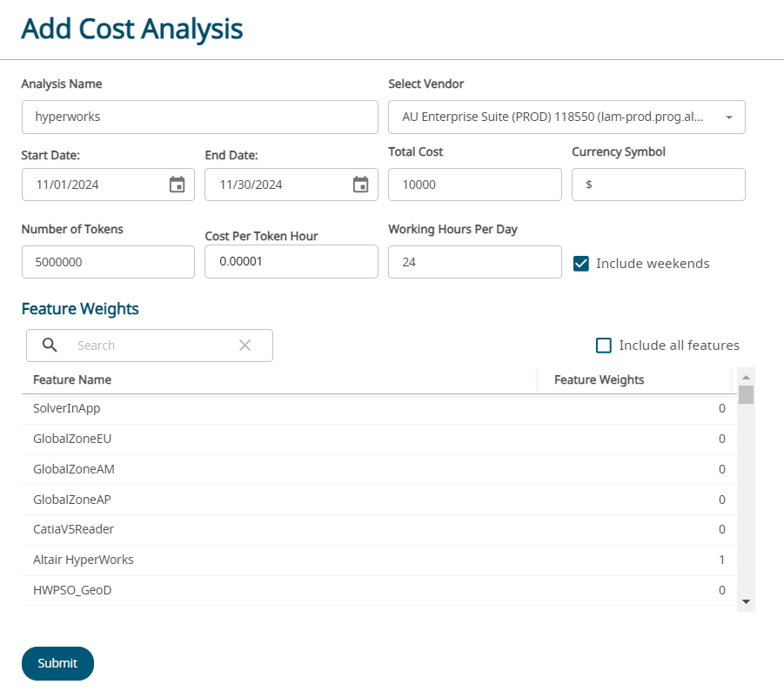Edit the Cost Per Token Hour field
This screenshot has width=784, height=698.
point(291,262)
